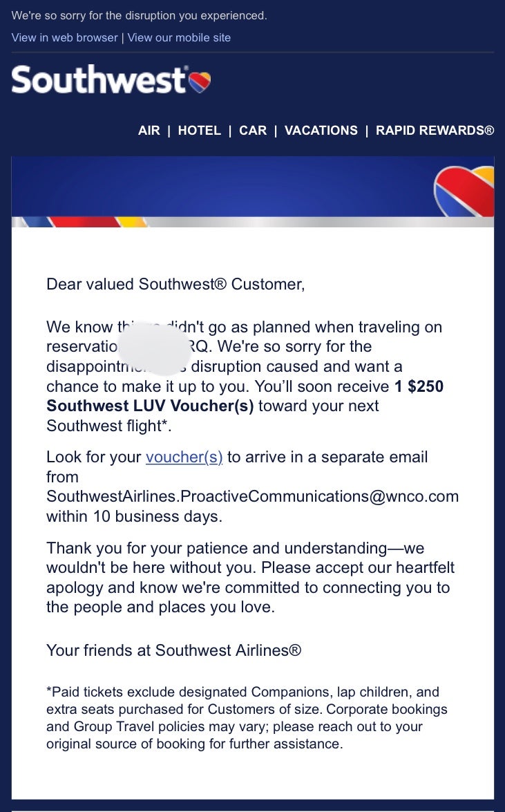Open the "View our mobile site" link
This screenshot has height=812, width=505.
179,37
